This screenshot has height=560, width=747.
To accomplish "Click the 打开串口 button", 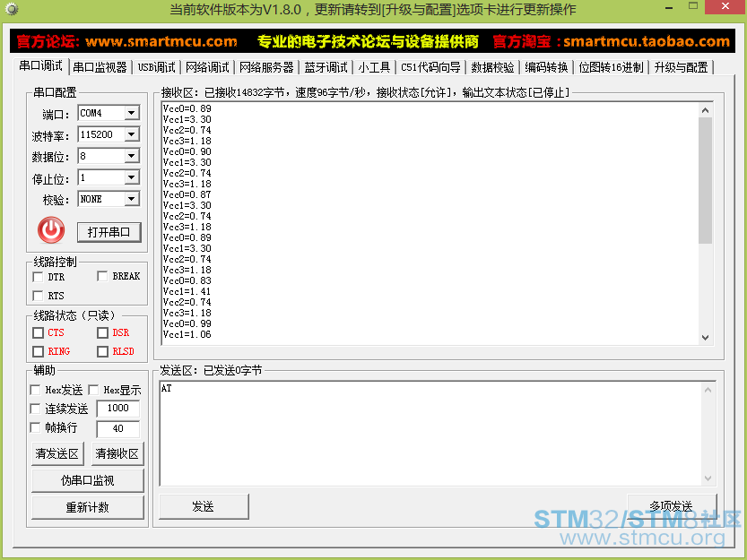I will click(109, 232).
